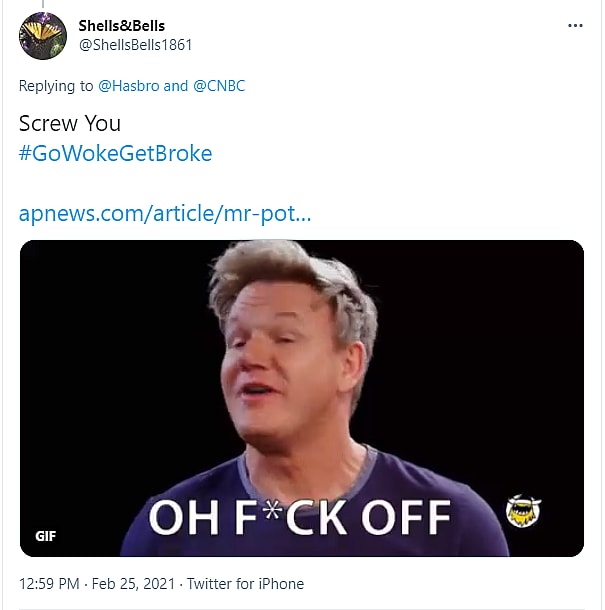Click the 12:59 PM timestamp
Viewport: 605px width, 610px height.
click(x=49, y=584)
